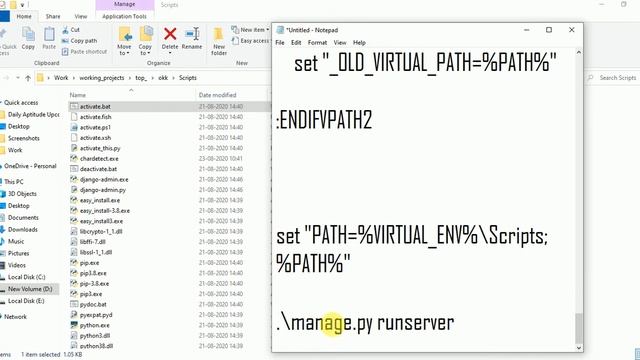Select pip.exe file
This screenshot has width=640, height=360.
pyautogui.click(x=89, y=263)
